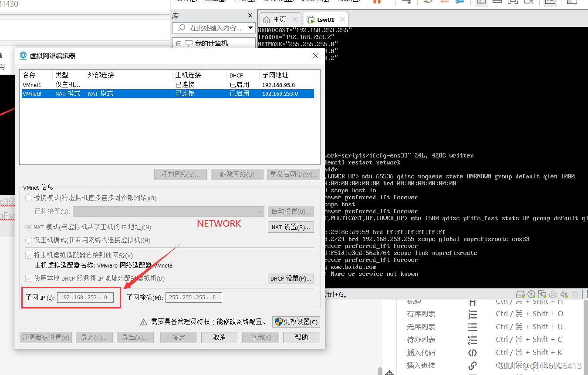Click the search magnifier icon in library
Image resolution: width=588 pixels, height=375 pixels.
pos(181,28)
